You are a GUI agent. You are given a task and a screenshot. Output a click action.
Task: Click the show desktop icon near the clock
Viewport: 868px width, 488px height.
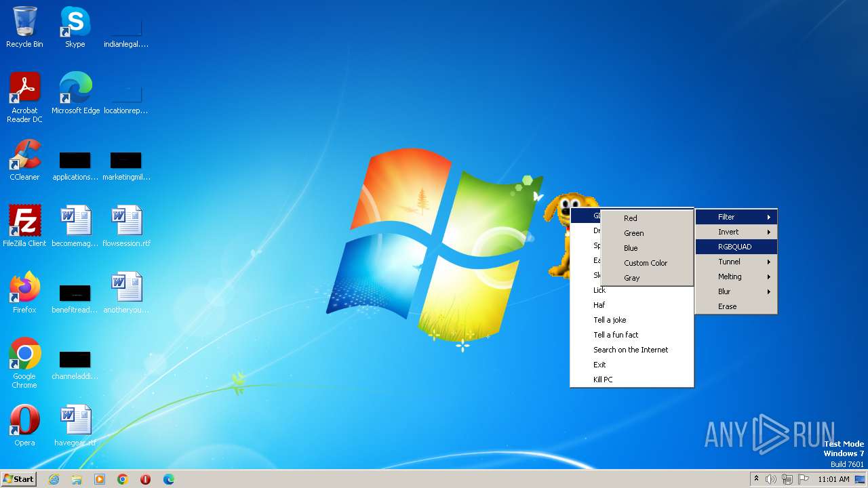(x=860, y=479)
